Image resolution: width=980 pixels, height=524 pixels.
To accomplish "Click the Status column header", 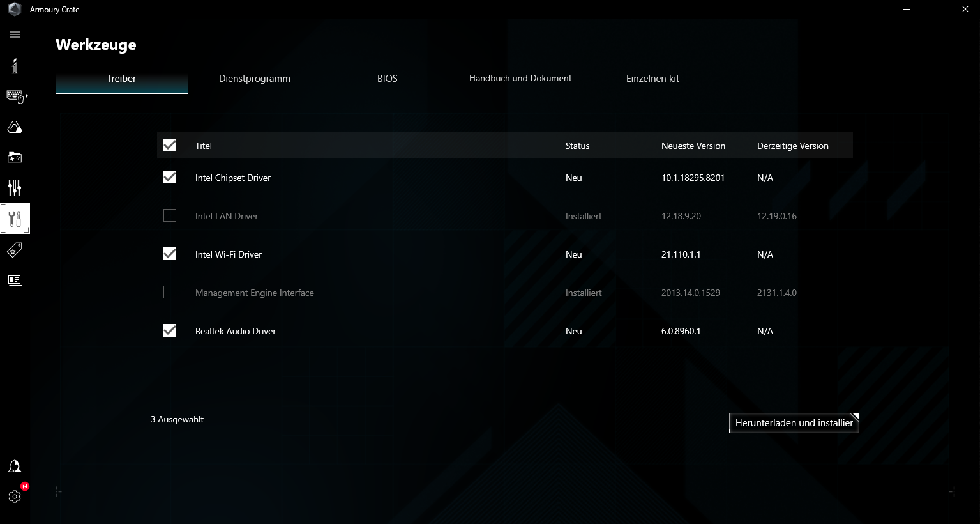I will (x=577, y=146).
